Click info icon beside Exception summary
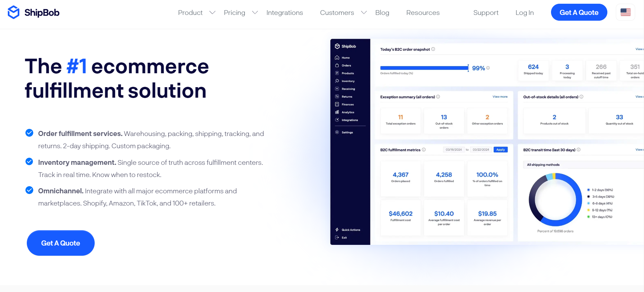644x292 pixels. [438, 97]
